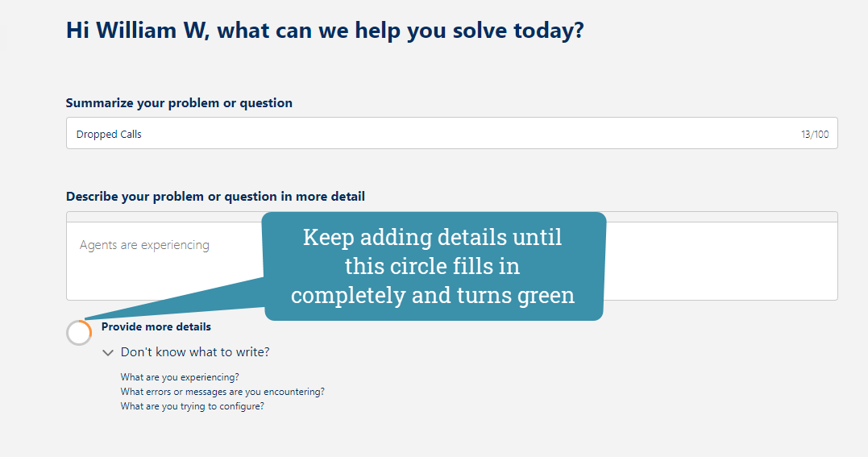The height and width of the screenshot is (457, 868).
Task: Select the "What are you experiencing?" hint
Action: coord(180,376)
